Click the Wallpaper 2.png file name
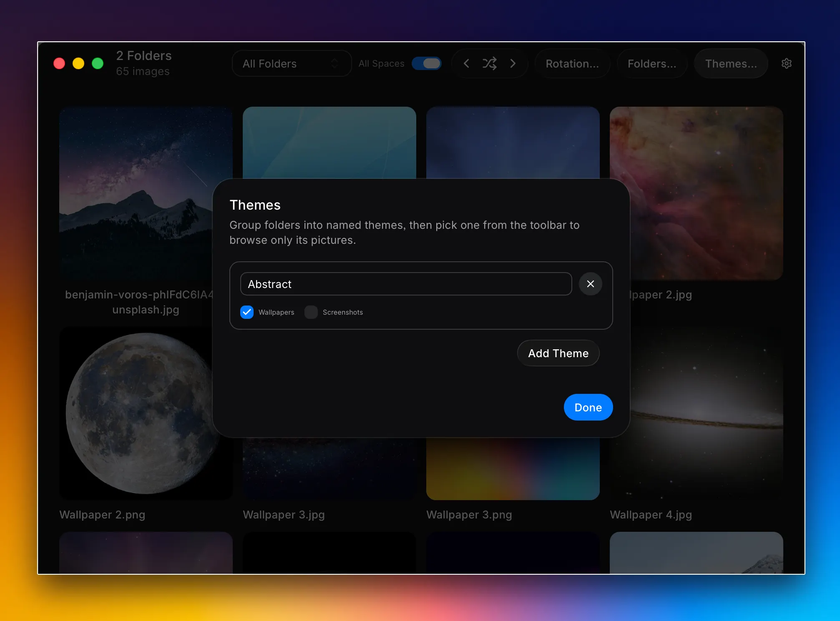 102,515
